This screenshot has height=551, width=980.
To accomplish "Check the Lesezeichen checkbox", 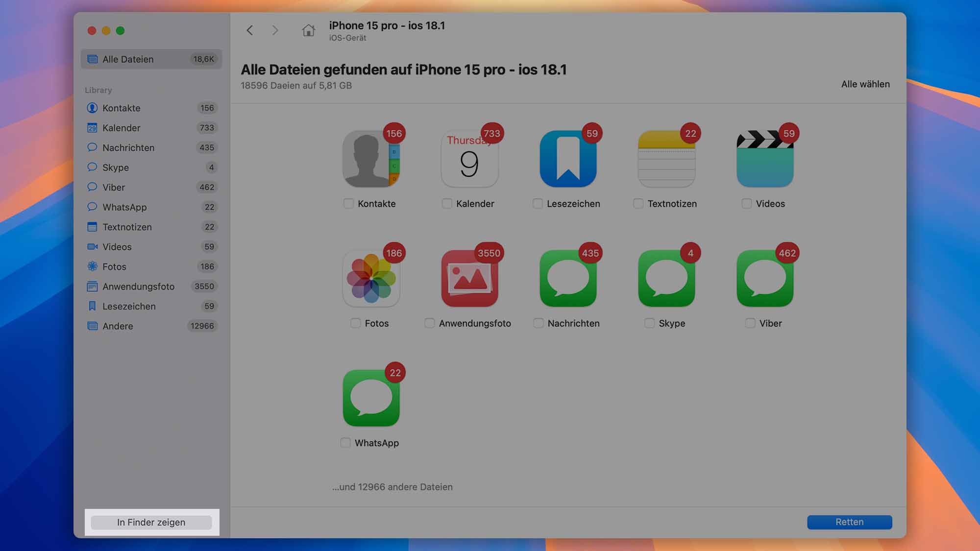I will [x=538, y=204].
